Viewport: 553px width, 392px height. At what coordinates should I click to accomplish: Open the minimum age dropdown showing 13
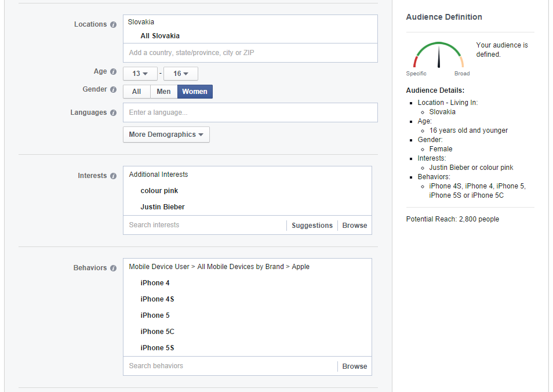(x=140, y=74)
